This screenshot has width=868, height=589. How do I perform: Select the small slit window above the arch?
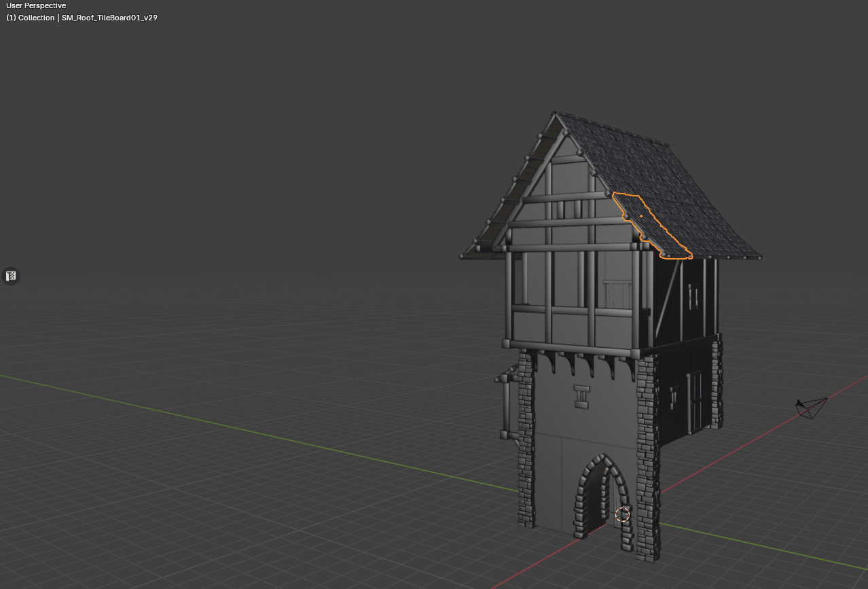pyautogui.click(x=582, y=396)
